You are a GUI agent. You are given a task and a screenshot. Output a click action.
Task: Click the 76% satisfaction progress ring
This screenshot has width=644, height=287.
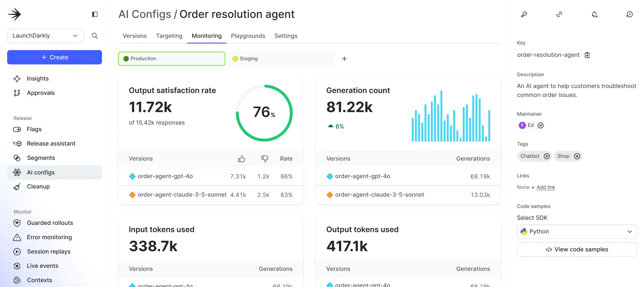pyautogui.click(x=264, y=113)
